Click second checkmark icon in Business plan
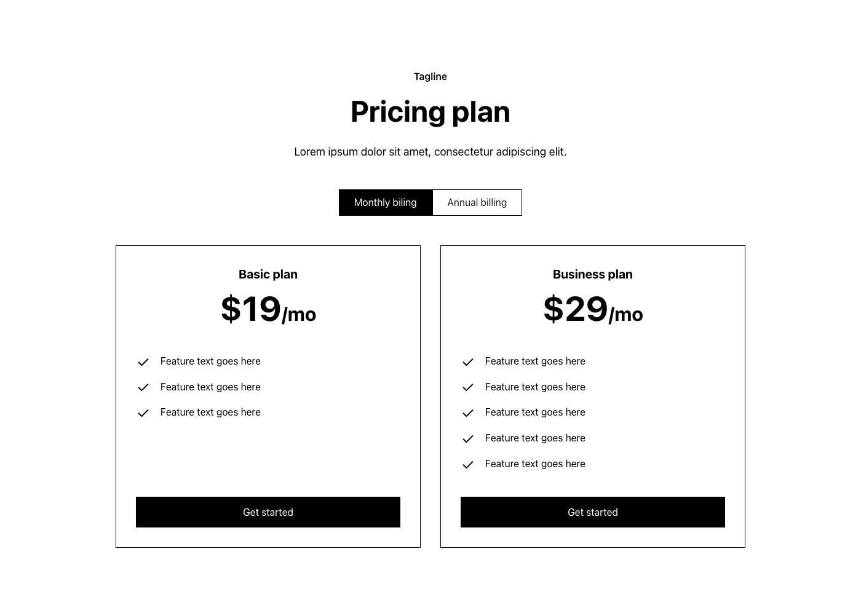Screen dimensions: 861x616 [x=468, y=387]
